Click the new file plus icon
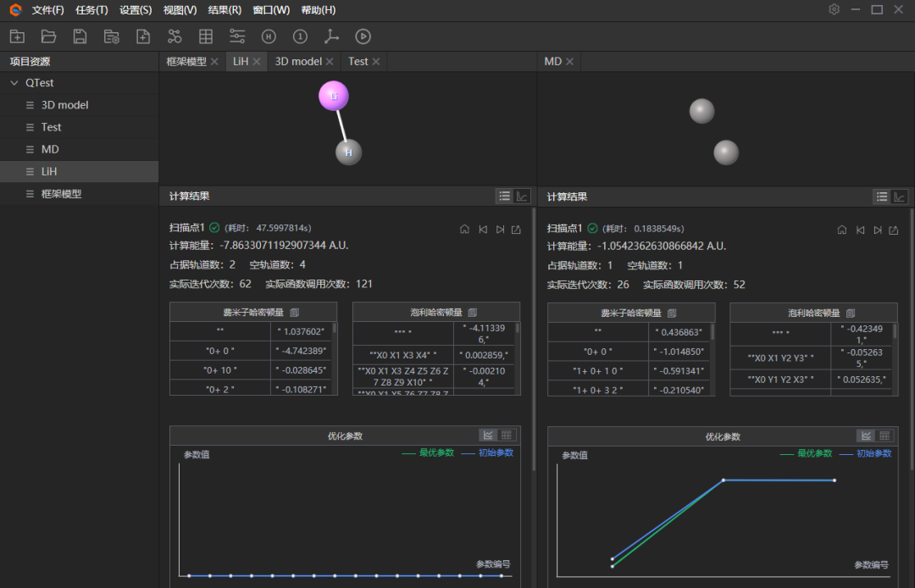Screen dimensions: 915x588 143,36
